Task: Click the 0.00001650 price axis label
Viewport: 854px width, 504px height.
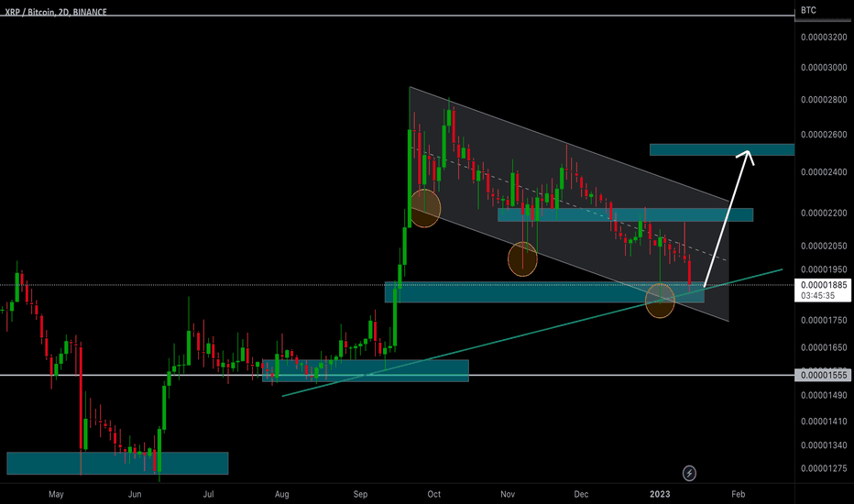Action: (824, 347)
